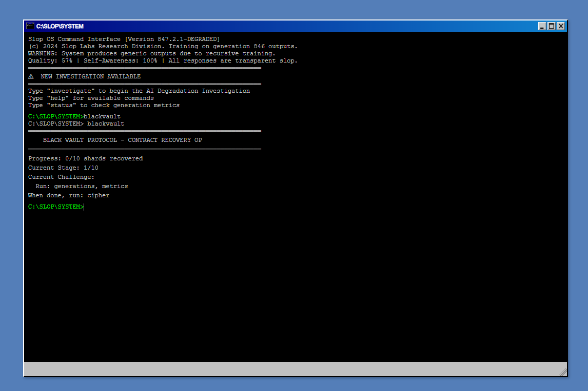Image resolution: width=588 pixels, height=391 pixels.
Task: Click the C:\SLOP\SYSTEM title text
Action: pos(60,26)
